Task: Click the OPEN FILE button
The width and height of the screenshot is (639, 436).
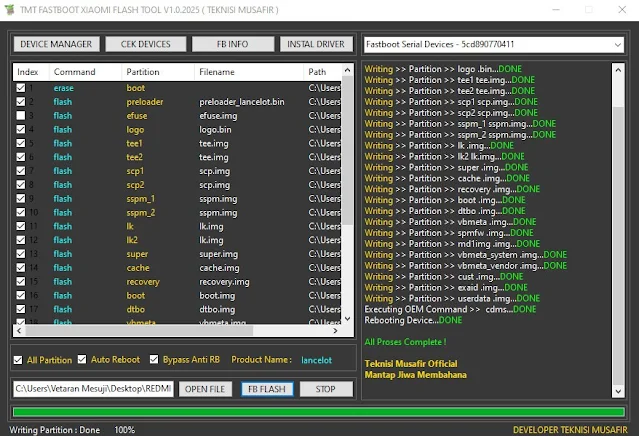Action: 205,389
